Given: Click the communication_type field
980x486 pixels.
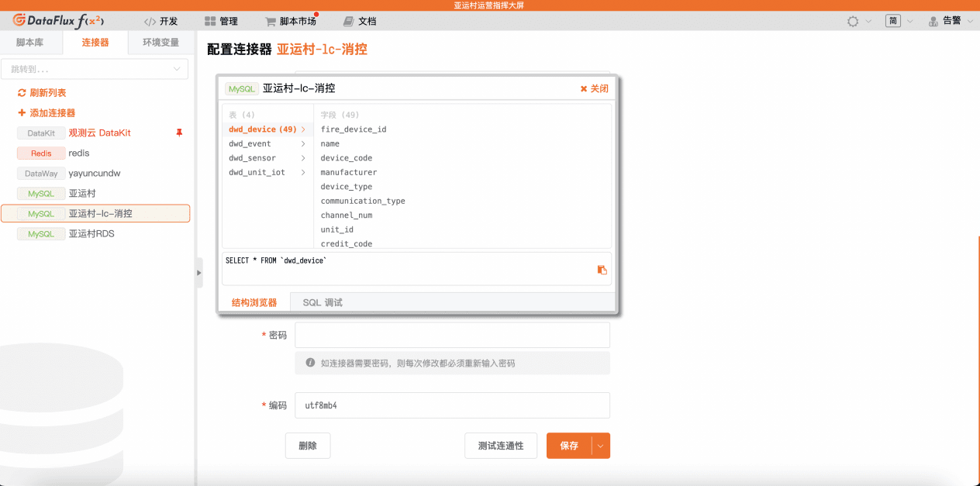Looking at the screenshot, I should point(363,202).
